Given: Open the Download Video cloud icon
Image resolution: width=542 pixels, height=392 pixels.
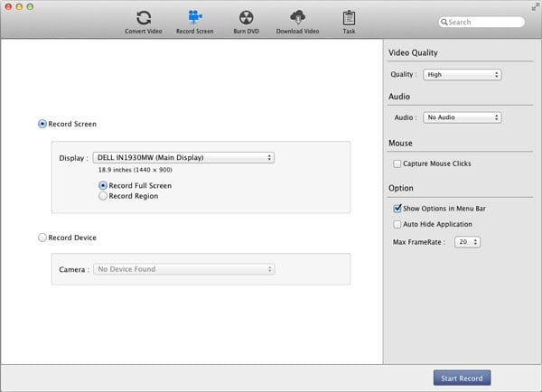Looking at the screenshot, I should (x=297, y=17).
